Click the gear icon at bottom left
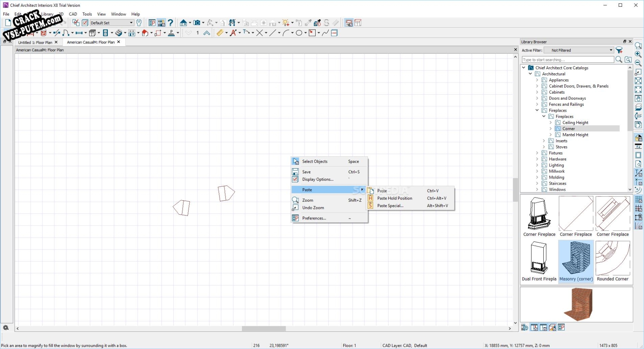Viewport: 644px width, 349px height. click(6, 328)
